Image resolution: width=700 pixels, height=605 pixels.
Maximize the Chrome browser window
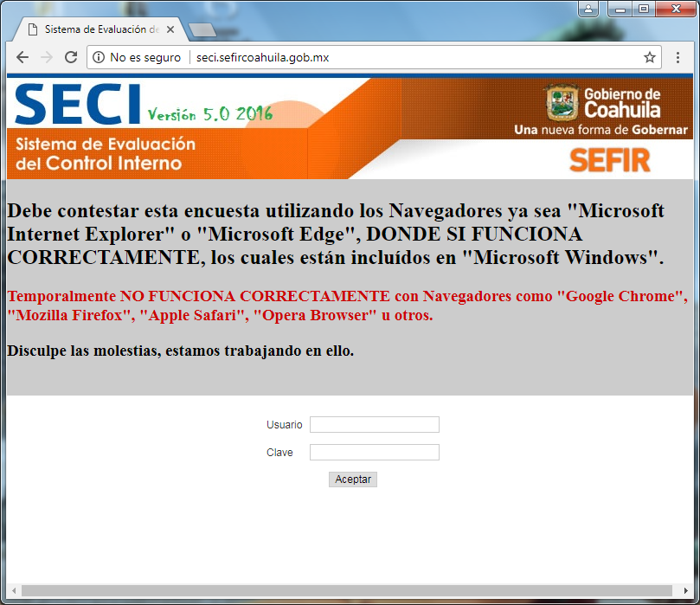pyautogui.click(x=643, y=9)
